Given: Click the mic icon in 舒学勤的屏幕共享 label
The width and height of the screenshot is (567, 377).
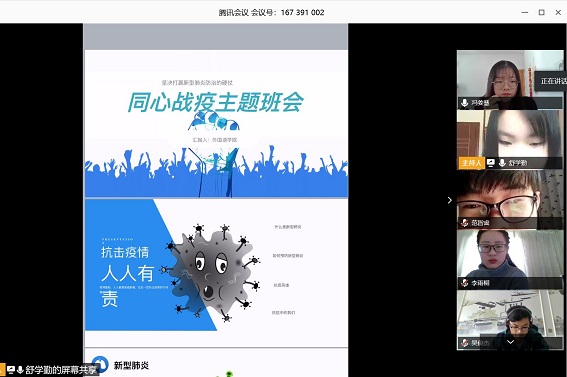Looking at the screenshot, I should [x=20, y=370].
